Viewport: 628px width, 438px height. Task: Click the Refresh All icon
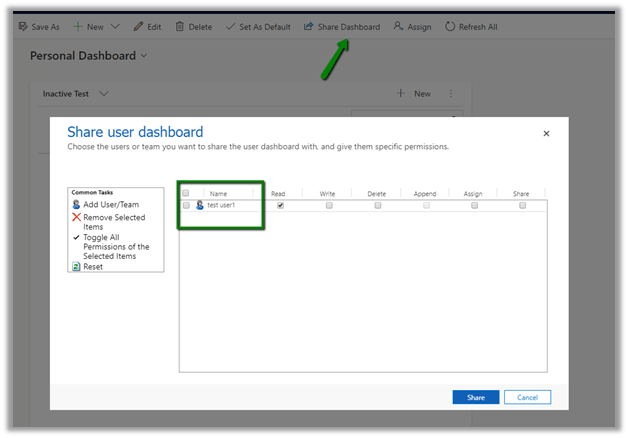coord(450,27)
